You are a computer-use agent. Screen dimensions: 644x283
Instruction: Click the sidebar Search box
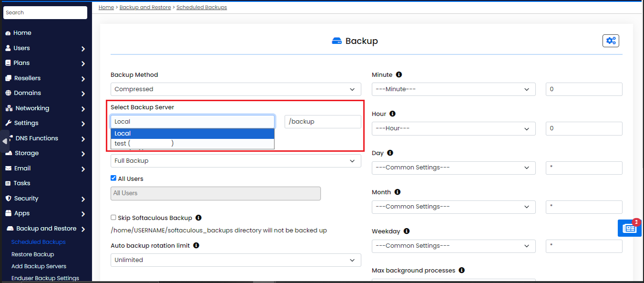(x=45, y=12)
